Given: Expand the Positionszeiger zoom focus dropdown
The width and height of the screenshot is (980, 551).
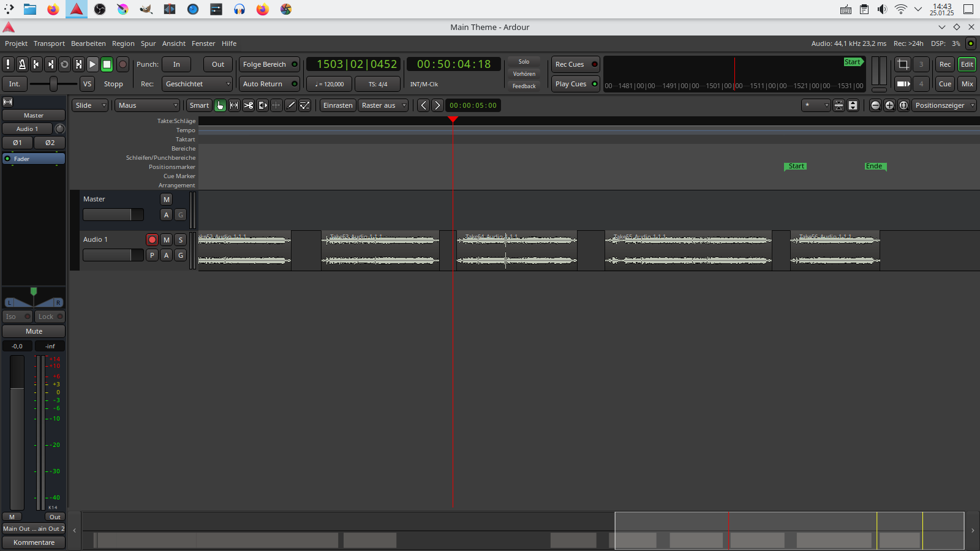Looking at the screenshot, I should click(943, 105).
